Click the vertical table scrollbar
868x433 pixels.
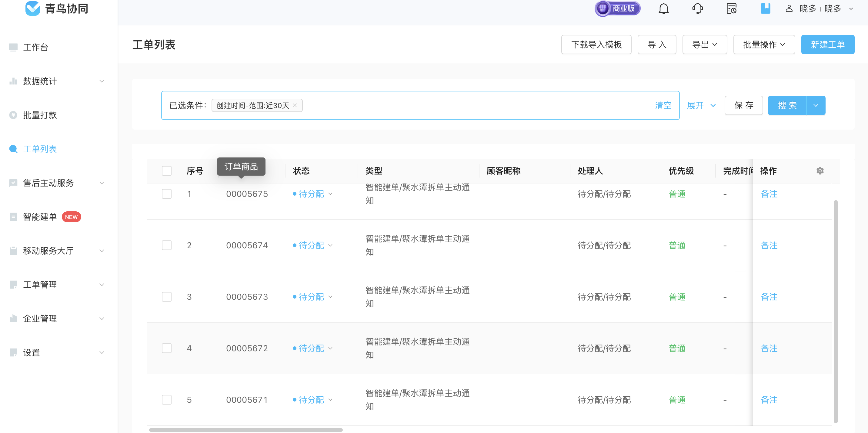point(836,312)
